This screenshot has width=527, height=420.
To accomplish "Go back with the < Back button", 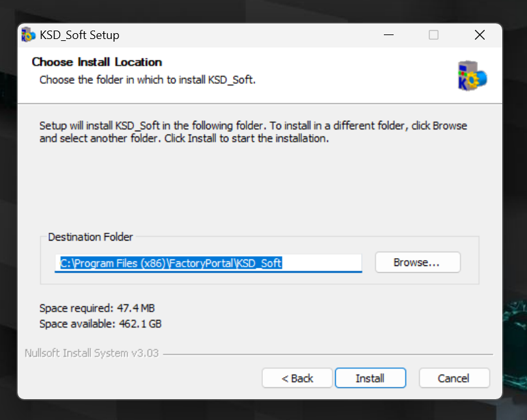I will click(x=297, y=378).
